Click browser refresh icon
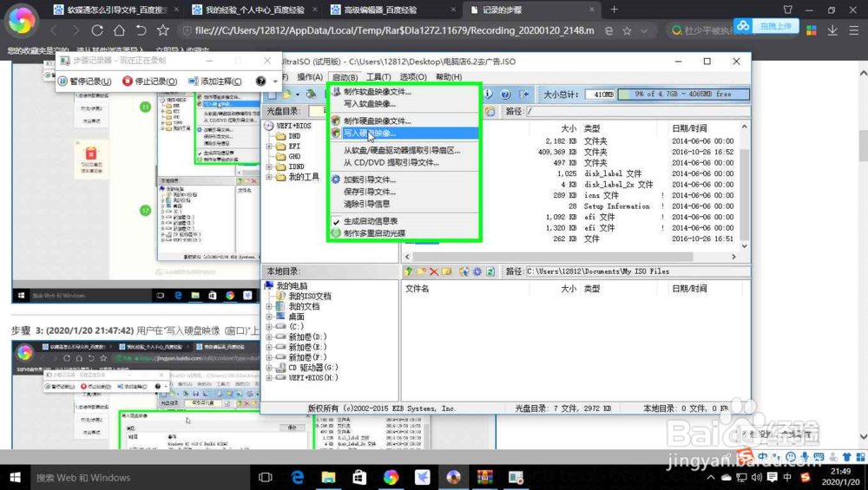868x490 pixels. click(x=97, y=30)
